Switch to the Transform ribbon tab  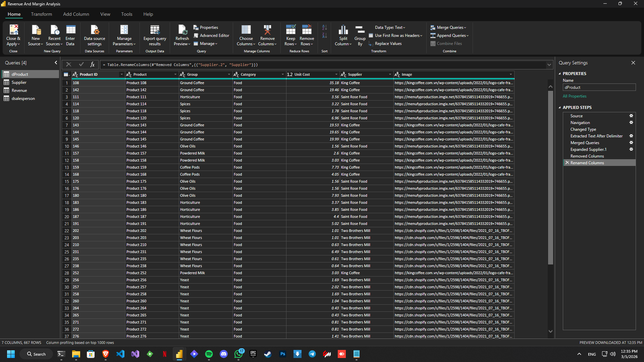pos(41,14)
